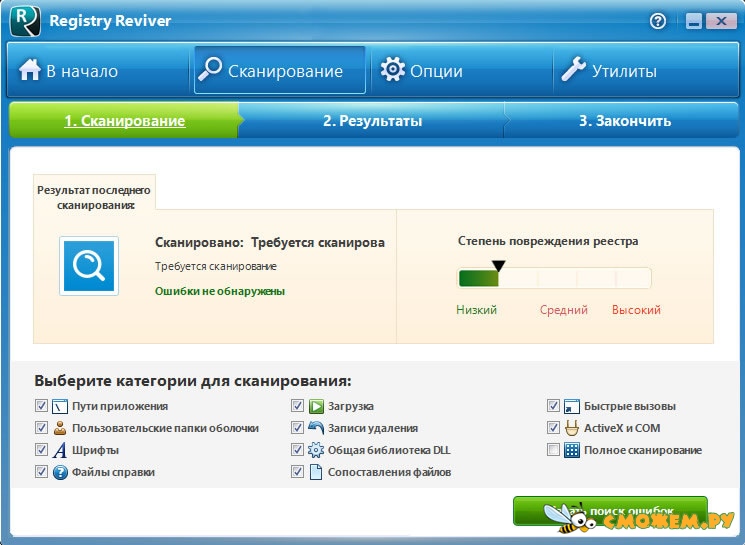The width and height of the screenshot is (745, 545).
Task: Toggle the Шрифты checkbox
Action: point(41,449)
